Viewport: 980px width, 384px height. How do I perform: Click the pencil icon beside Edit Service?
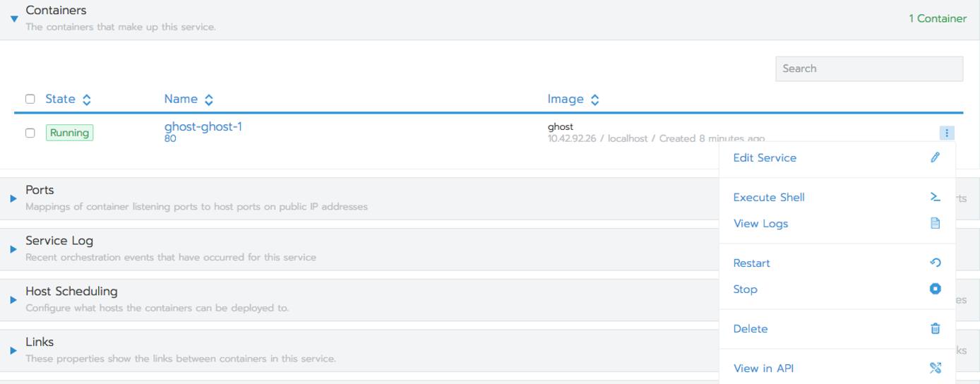coord(935,157)
